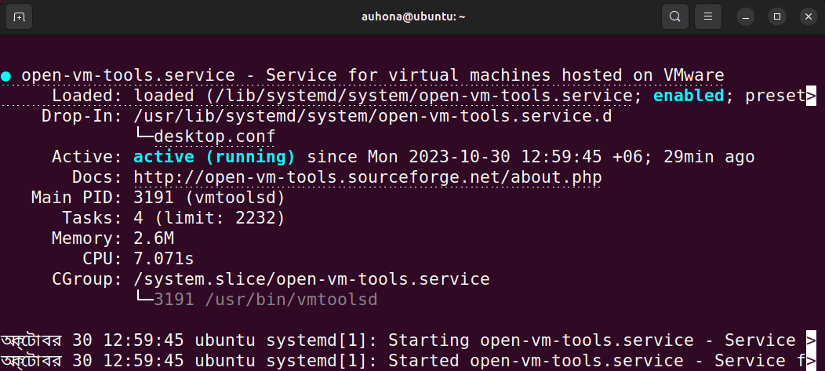The width and height of the screenshot is (825, 371).
Task: Click the CGroup /system.slice path
Action: coord(311,279)
